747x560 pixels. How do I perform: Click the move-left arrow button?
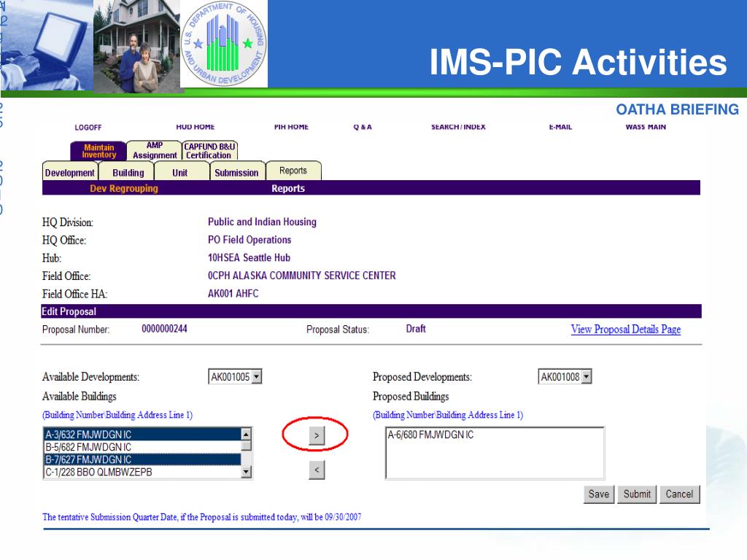[x=317, y=470]
